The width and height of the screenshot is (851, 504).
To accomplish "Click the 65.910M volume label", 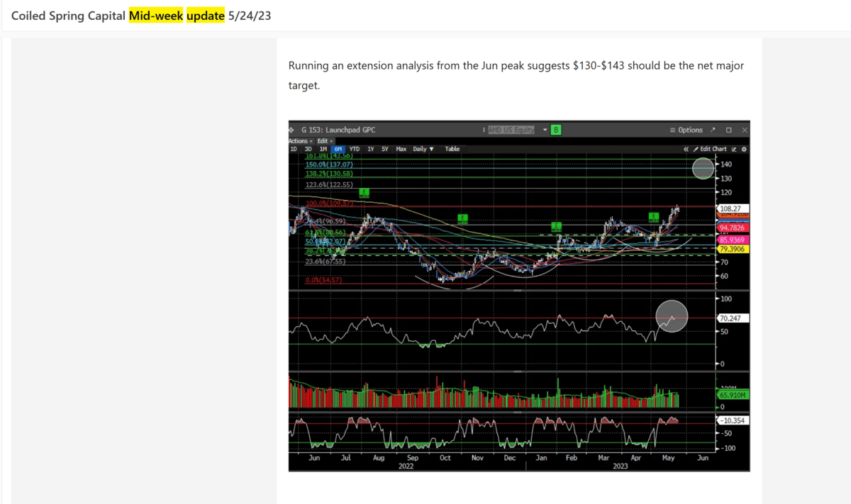I will (x=733, y=395).
